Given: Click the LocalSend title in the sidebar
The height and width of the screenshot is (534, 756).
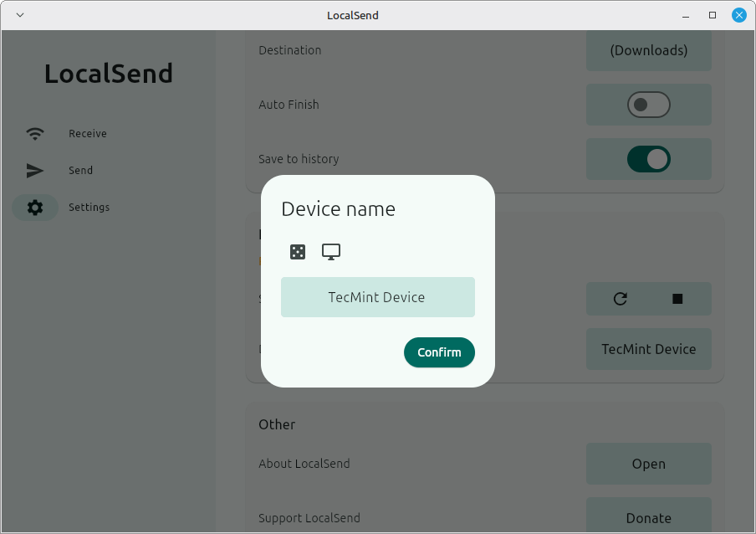Looking at the screenshot, I should pyautogui.click(x=108, y=74).
